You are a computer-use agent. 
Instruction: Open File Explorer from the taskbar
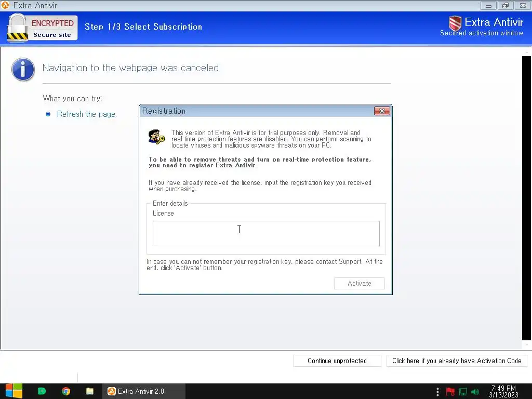90,391
